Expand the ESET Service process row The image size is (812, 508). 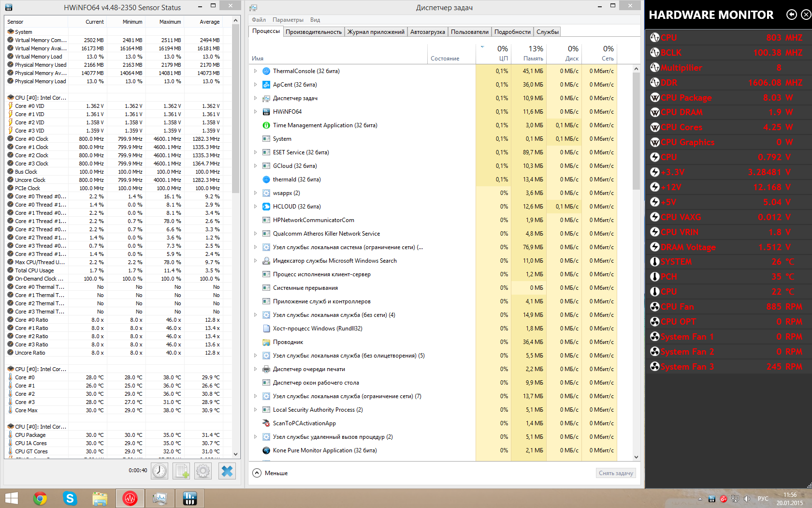pyautogui.click(x=256, y=152)
